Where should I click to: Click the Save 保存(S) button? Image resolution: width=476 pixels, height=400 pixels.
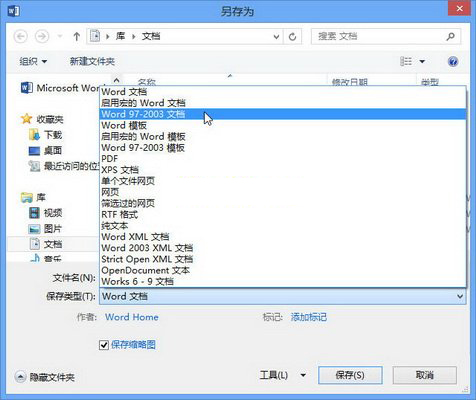350,375
